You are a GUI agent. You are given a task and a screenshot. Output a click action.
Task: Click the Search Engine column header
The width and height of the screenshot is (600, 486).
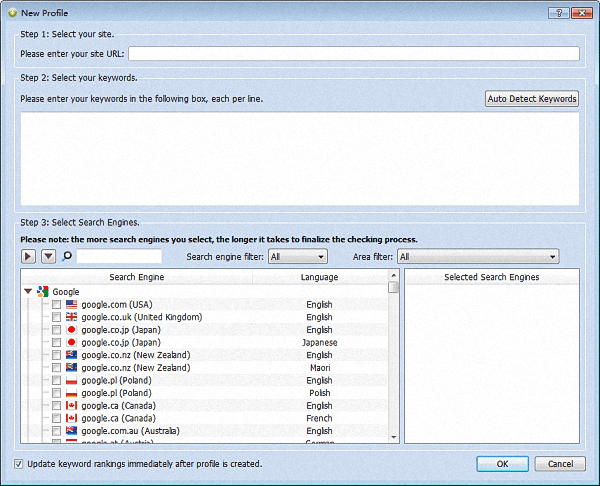[137, 277]
